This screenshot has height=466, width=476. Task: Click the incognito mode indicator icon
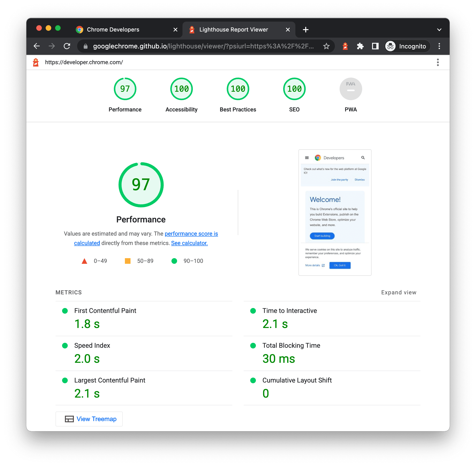click(391, 46)
